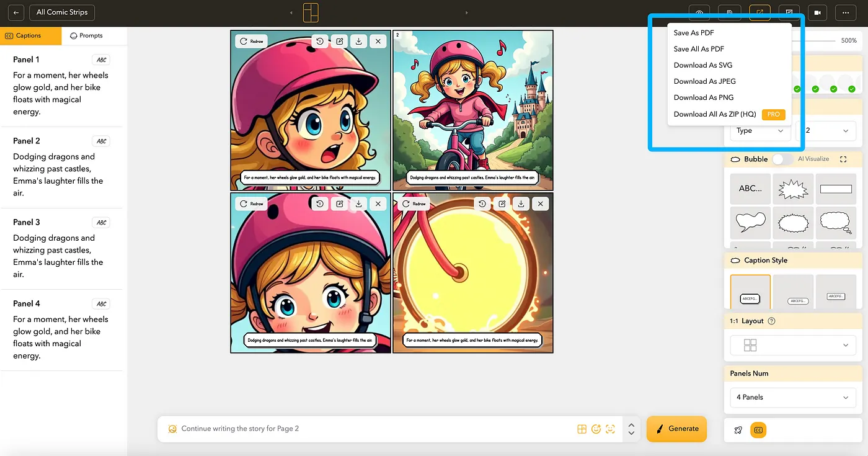Click Redraw on the bottom-left panel
Screen dimensions: 868x456
point(251,203)
